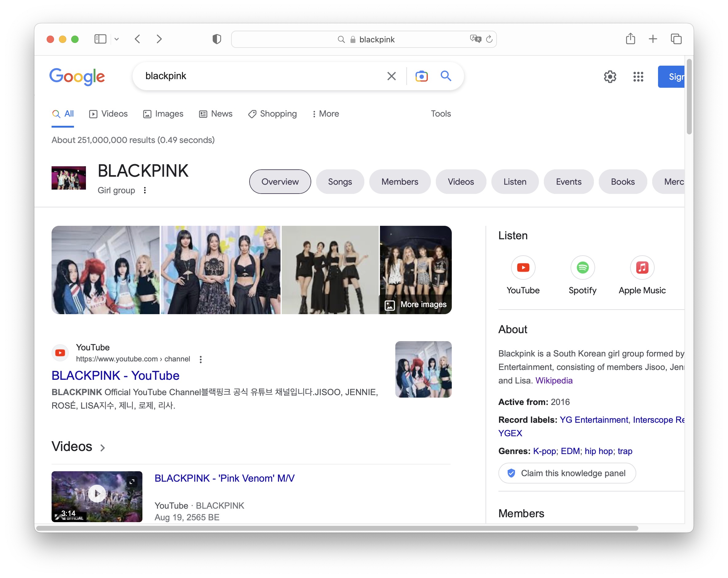Clear the search box with X icon
This screenshot has height=578, width=728.
(391, 76)
